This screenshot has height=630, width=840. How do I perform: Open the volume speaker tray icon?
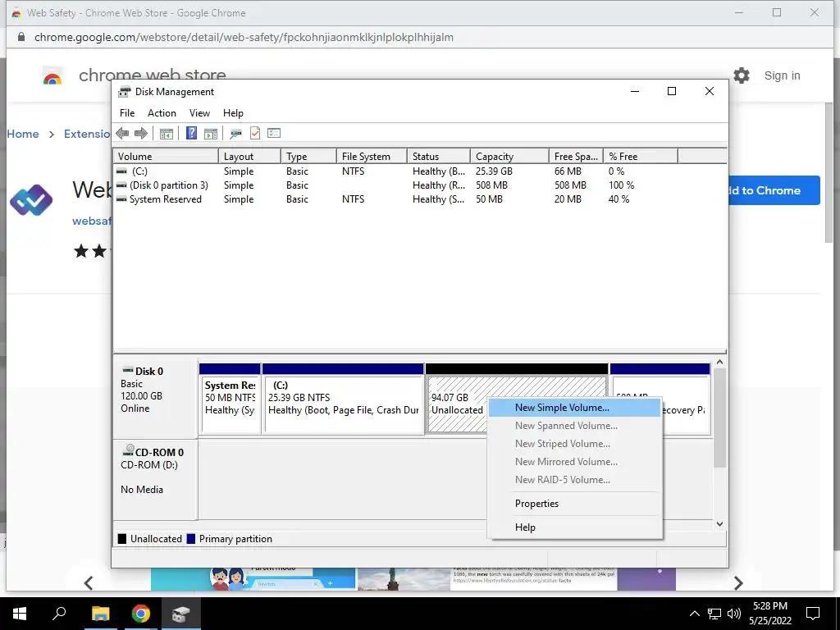pos(734,614)
